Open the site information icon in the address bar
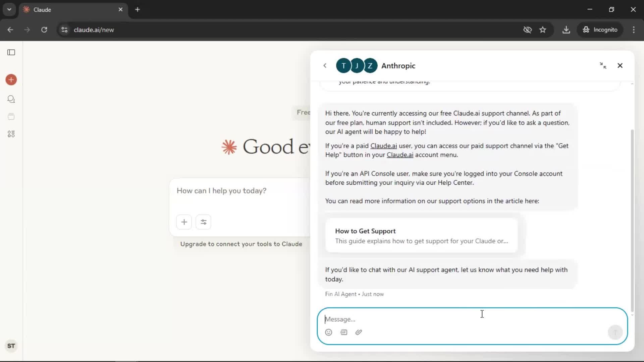Screen dimensions: 644x362 point(64,30)
